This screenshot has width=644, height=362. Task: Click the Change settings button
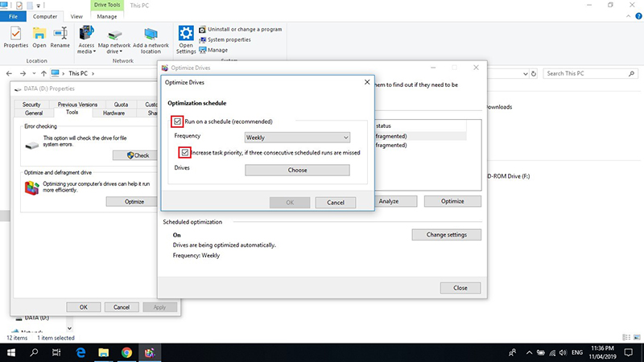coord(447,235)
